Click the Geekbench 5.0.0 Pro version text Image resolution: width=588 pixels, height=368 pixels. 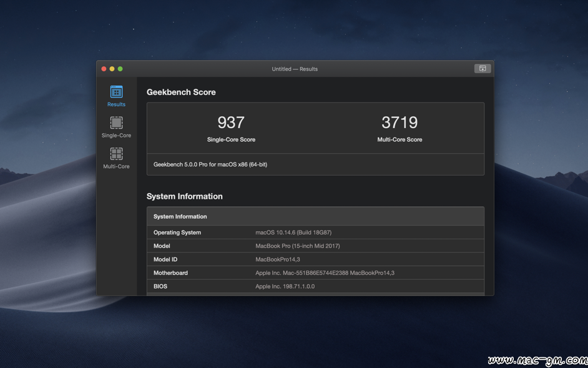(210, 164)
